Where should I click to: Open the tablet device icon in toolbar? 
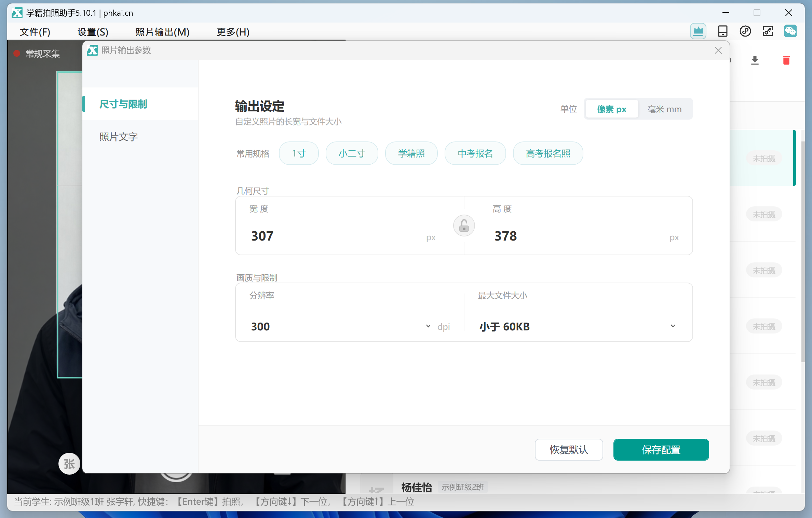722,31
